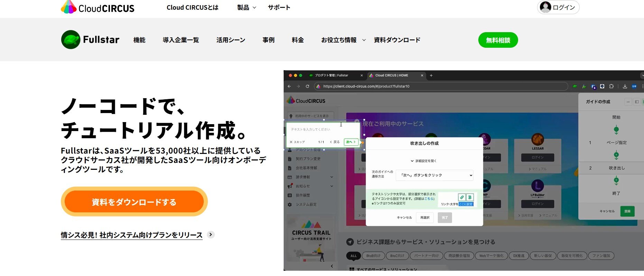Expand the お知らせ chevron in the demo sidebar
Viewport: 644px width, 276px height.
click(332, 186)
